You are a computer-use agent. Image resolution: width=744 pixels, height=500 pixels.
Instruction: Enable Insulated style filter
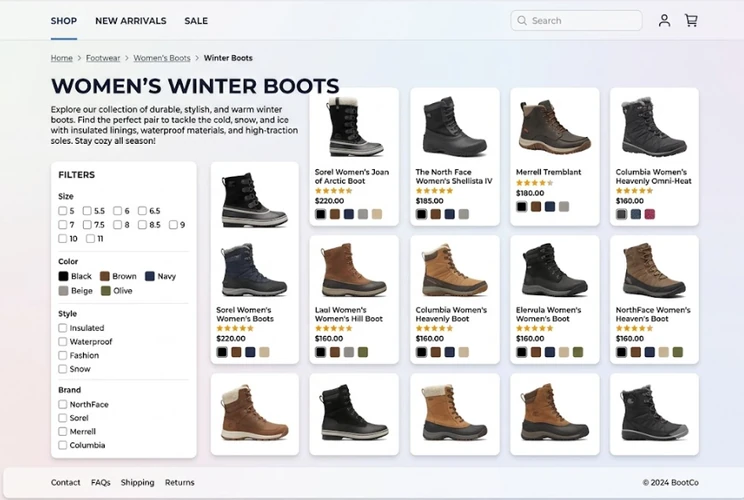(x=63, y=328)
